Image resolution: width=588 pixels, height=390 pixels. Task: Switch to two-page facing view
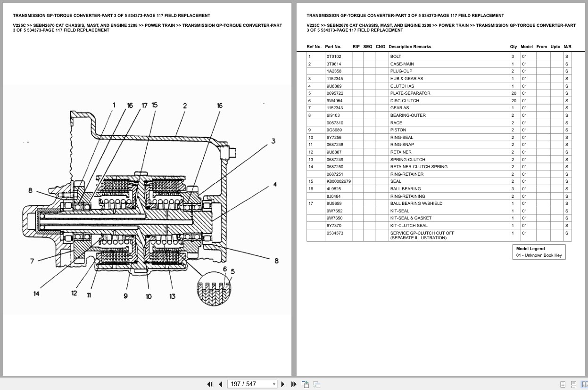pos(584,384)
